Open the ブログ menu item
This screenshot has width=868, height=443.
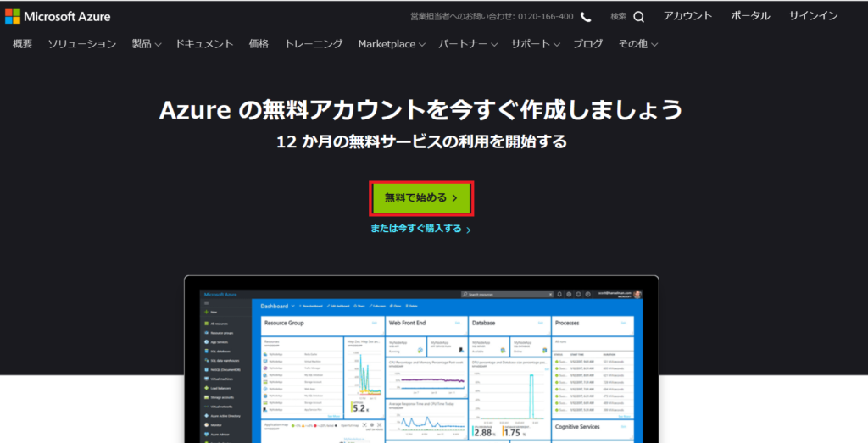coord(588,44)
